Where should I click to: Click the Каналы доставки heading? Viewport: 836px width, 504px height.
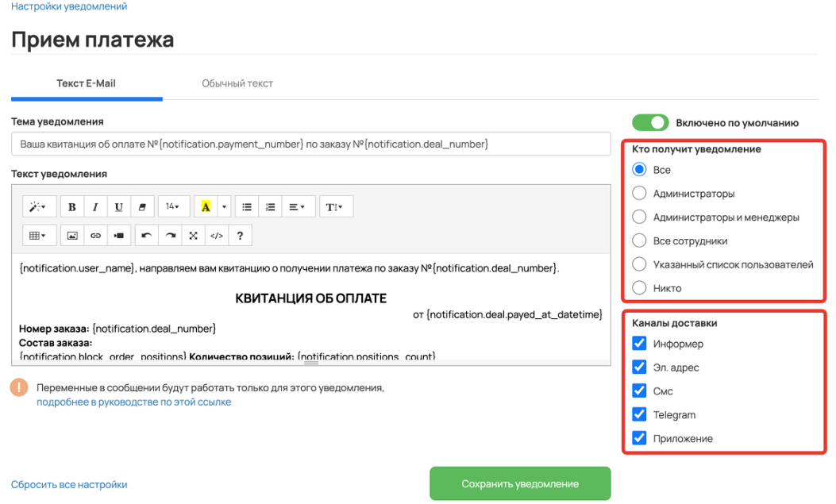click(675, 323)
